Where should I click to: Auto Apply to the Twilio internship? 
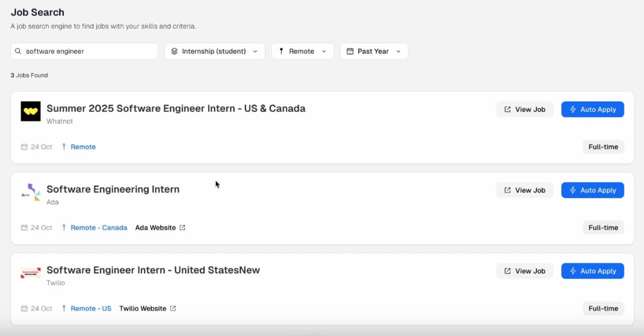pos(592,271)
